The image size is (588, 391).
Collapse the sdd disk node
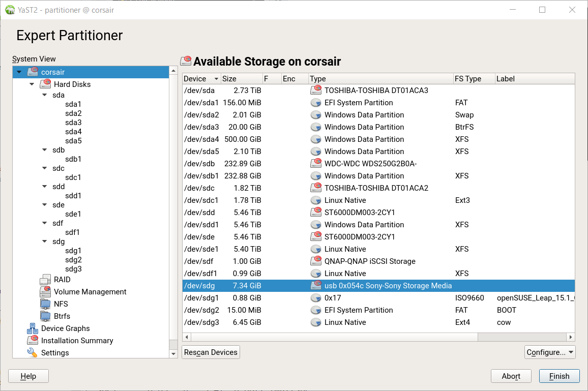coord(45,186)
